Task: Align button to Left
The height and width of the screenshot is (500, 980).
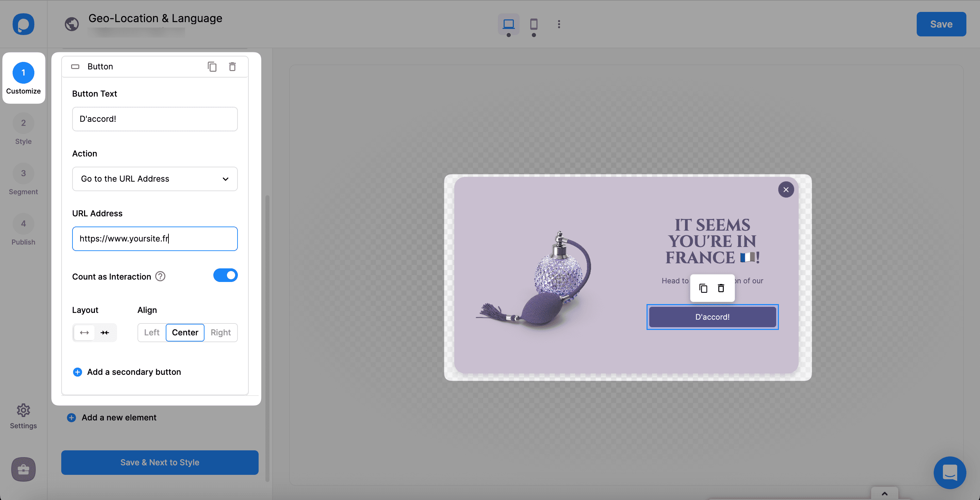Action: pyautogui.click(x=152, y=333)
